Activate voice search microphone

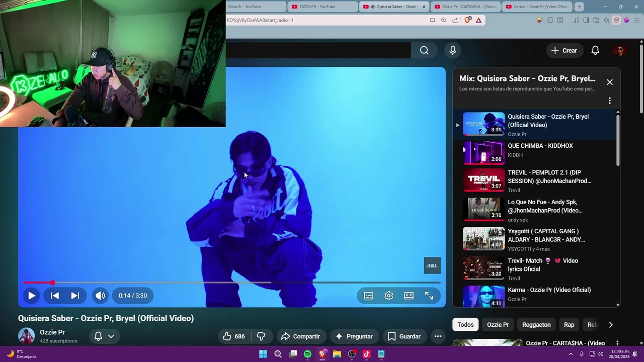coord(453,50)
